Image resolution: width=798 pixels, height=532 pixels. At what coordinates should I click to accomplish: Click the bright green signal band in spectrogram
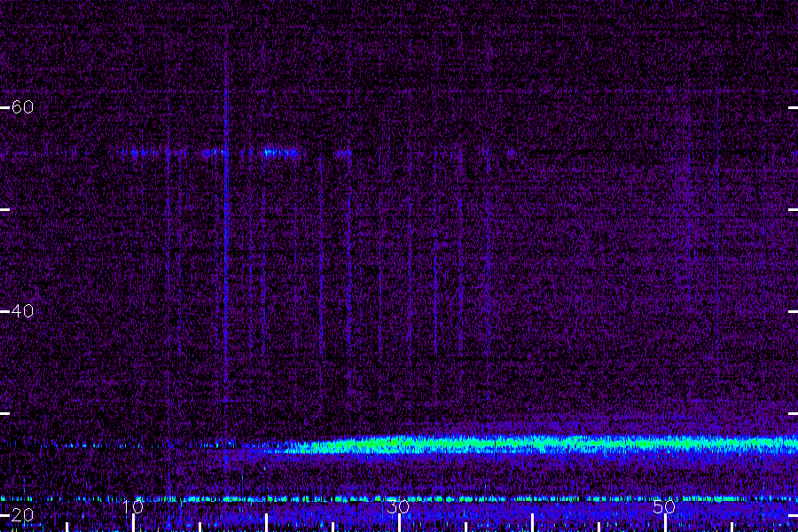coord(539,444)
